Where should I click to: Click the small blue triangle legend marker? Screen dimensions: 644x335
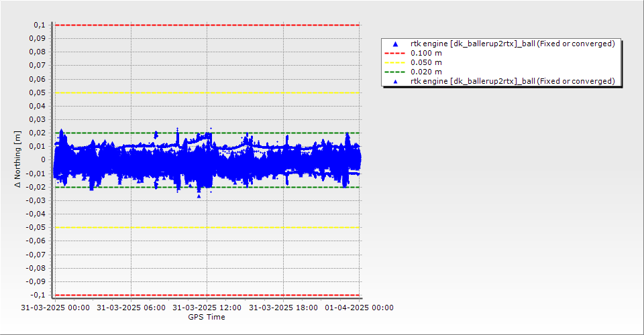click(x=396, y=82)
